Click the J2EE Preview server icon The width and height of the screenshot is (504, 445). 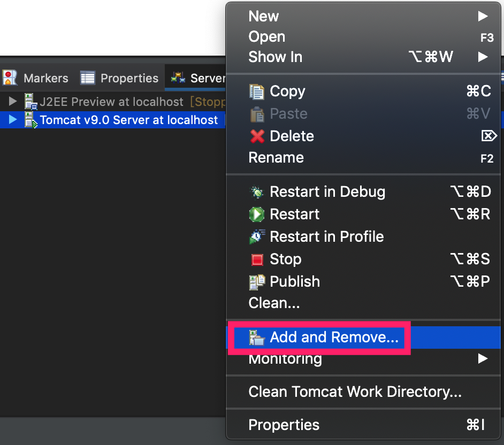tap(31, 102)
